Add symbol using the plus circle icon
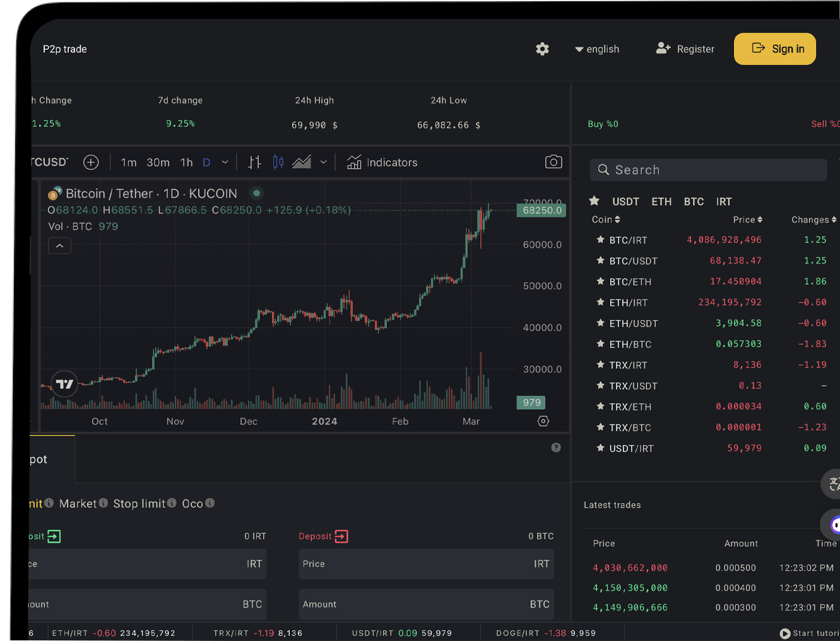 pyautogui.click(x=91, y=162)
